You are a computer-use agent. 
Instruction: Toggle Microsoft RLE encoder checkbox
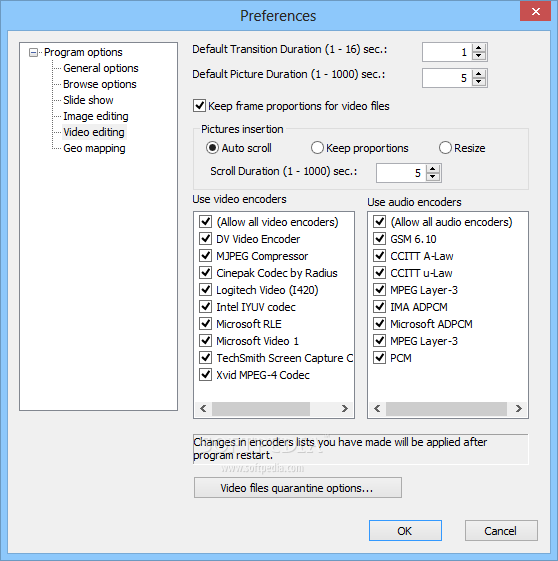pyautogui.click(x=205, y=324)
